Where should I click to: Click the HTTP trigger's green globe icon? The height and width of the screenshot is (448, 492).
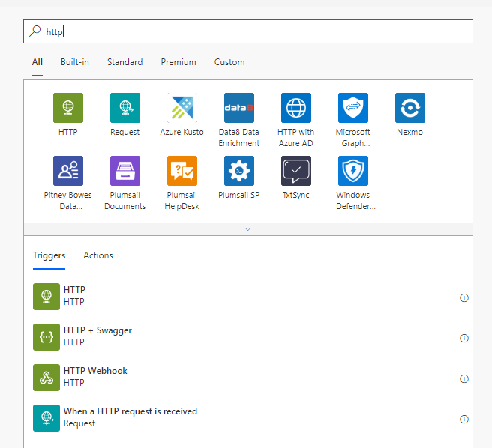46,297
